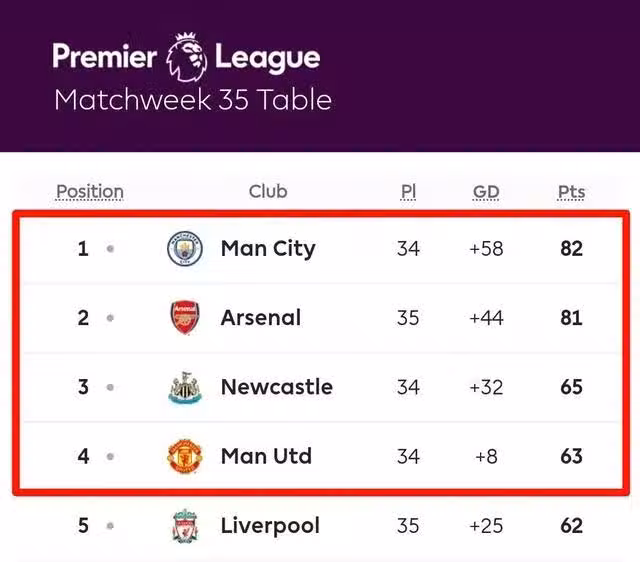
Task: Click the Liverpool club crest
Action: (x=184, y=525)
